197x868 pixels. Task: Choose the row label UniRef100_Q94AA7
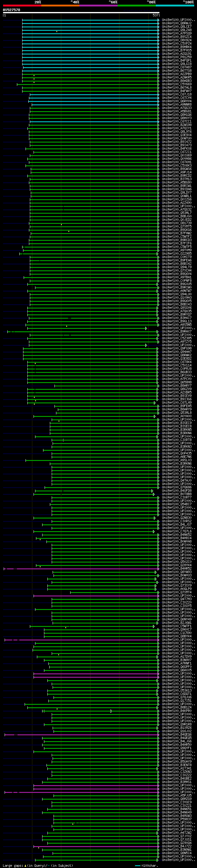(177, 351)
